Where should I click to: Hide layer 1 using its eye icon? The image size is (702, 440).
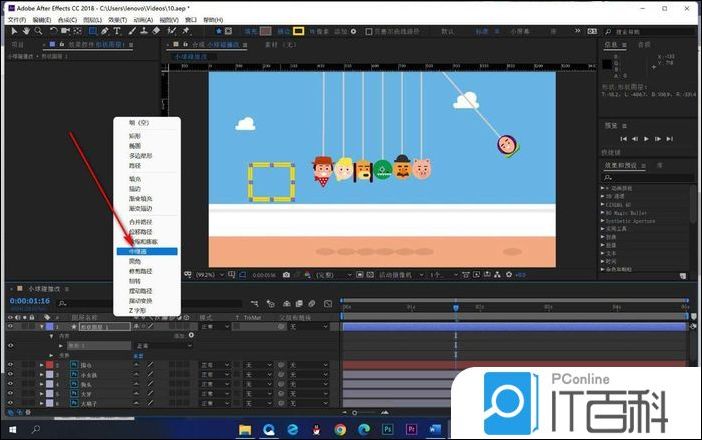click(10, 326)
